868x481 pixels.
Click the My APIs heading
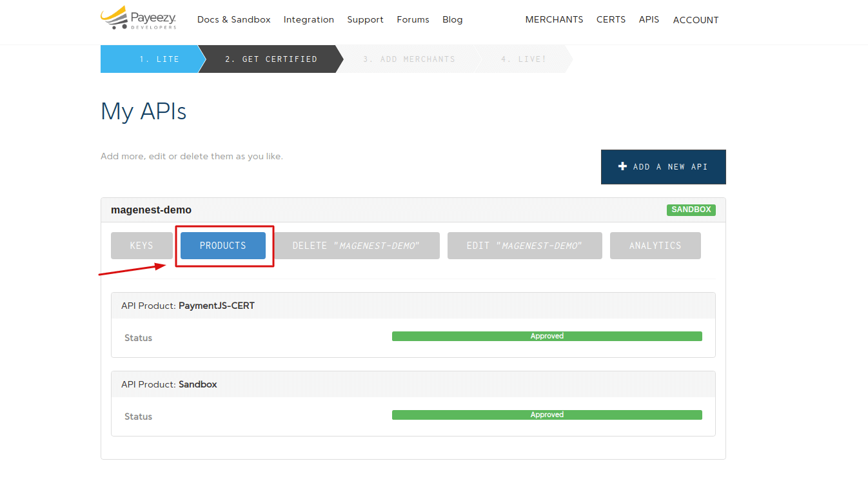click(x=144, y=112)
